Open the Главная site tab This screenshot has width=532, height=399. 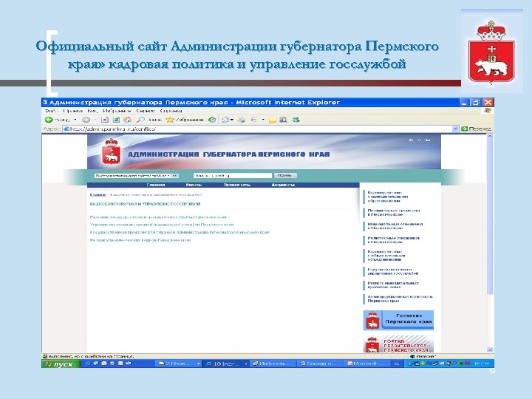[x=156, y=185]
